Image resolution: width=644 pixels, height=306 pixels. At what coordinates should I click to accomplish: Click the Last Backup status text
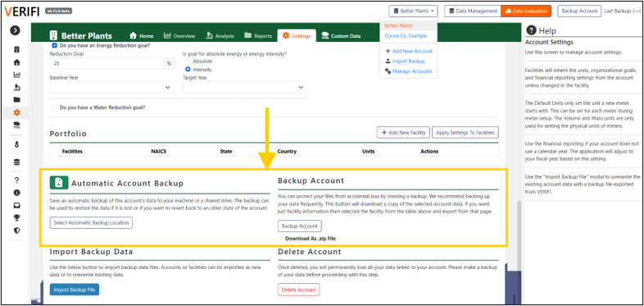(x=623, y=11)
